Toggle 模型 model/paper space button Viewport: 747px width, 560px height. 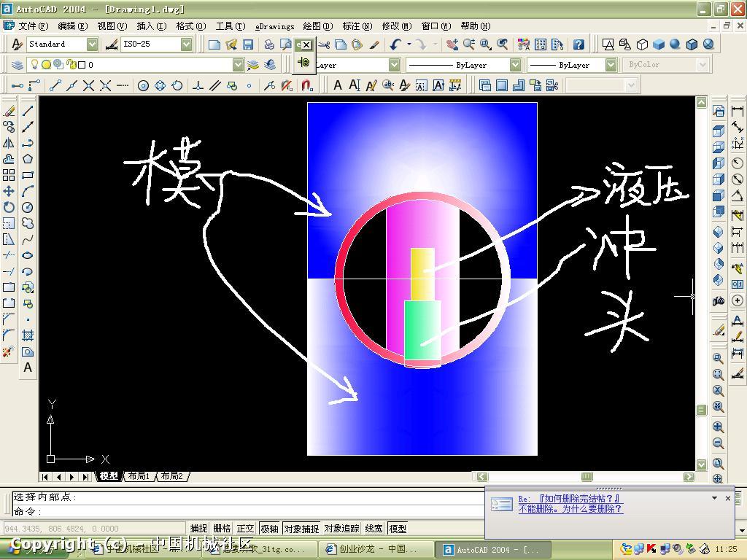coord(398,529)
